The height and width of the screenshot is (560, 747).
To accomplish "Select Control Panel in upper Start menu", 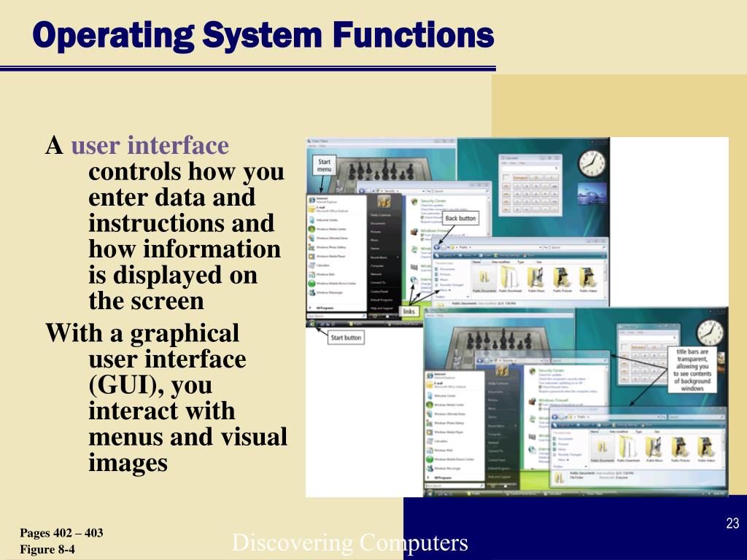I will [x=379, y=292].
